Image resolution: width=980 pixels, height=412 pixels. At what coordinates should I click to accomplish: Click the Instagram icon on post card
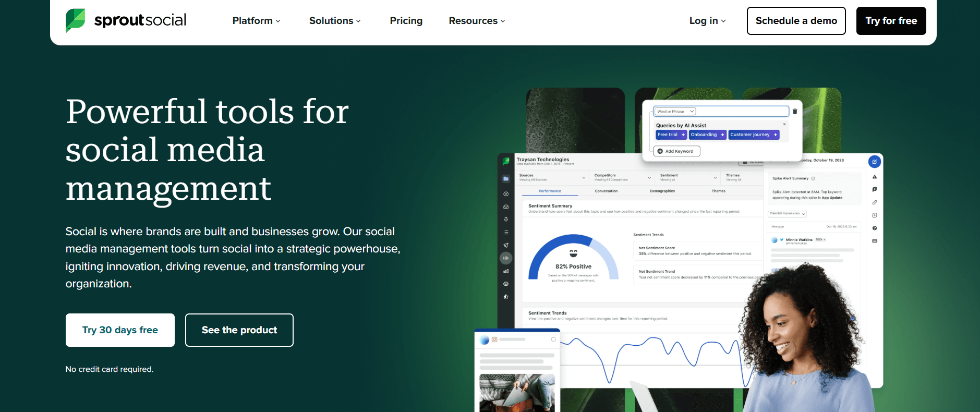494,340
